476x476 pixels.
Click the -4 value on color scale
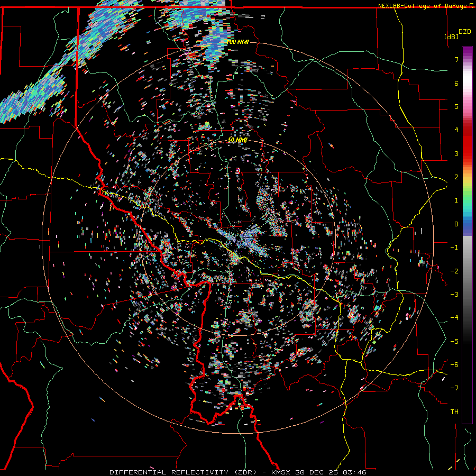coord(454,317)
